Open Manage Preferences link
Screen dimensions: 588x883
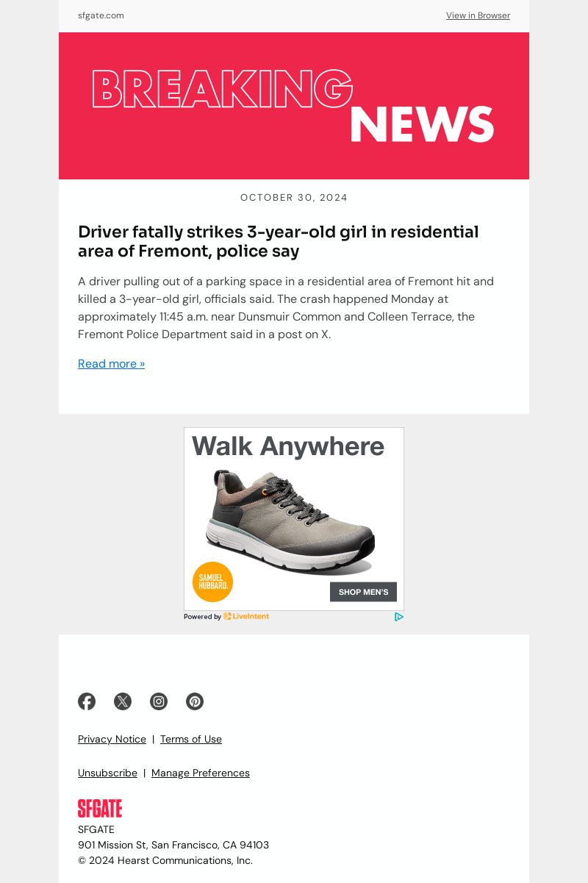(201, 773)
